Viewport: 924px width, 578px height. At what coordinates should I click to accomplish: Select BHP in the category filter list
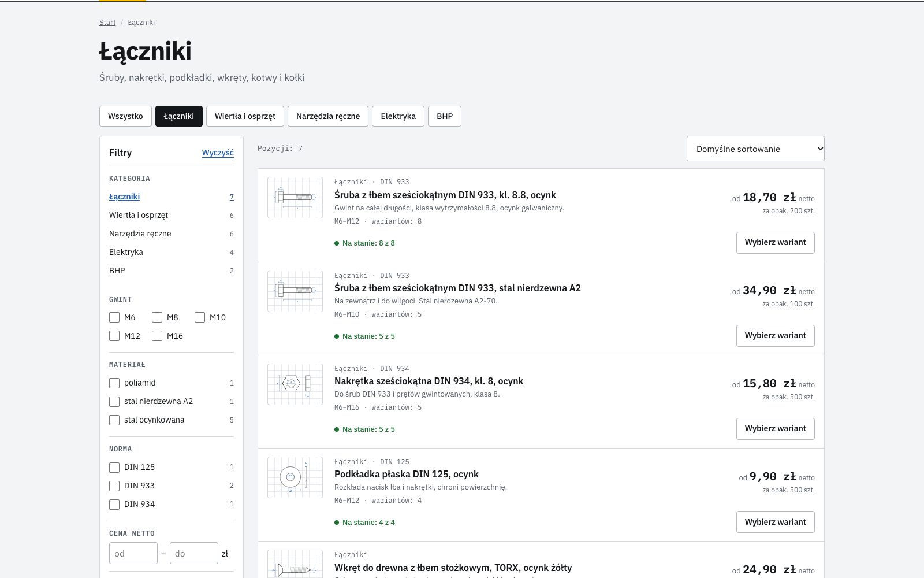coord(172,271)
